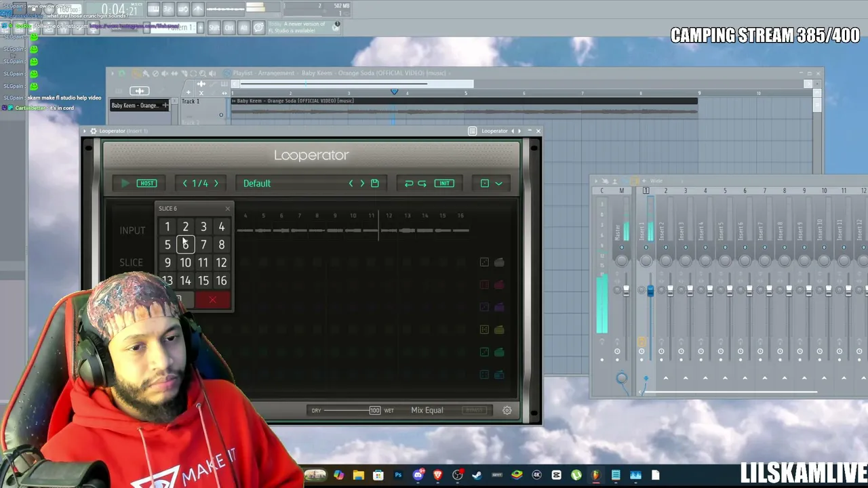Toggle the Shift modifier button in FL toolbar

(214, 27)
